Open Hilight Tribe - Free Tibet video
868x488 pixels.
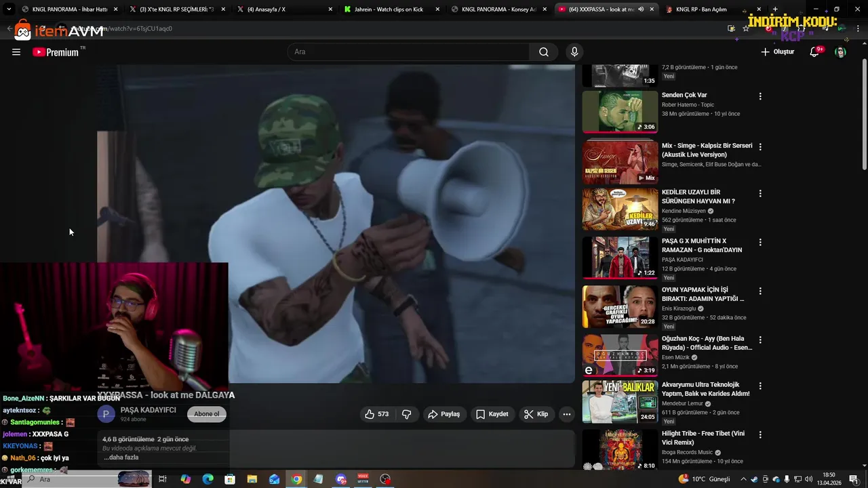click(703, 438)
